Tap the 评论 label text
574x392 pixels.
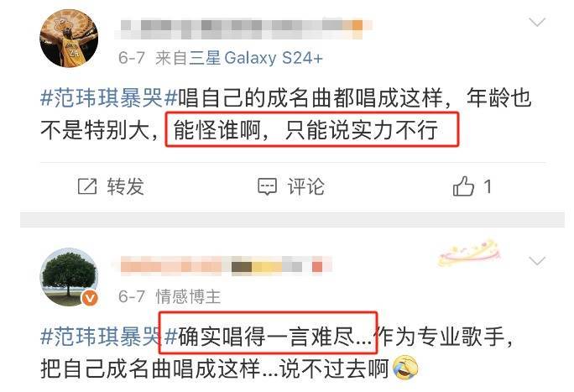click(x=305, y=186)
